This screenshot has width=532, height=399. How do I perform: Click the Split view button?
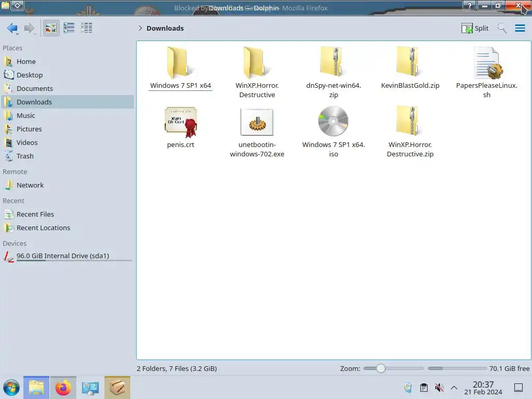[475, 28]
